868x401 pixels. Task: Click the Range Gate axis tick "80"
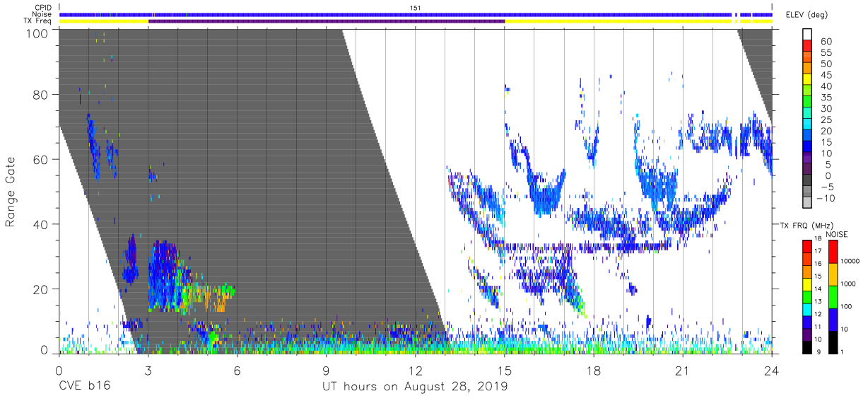coord(41,95)
